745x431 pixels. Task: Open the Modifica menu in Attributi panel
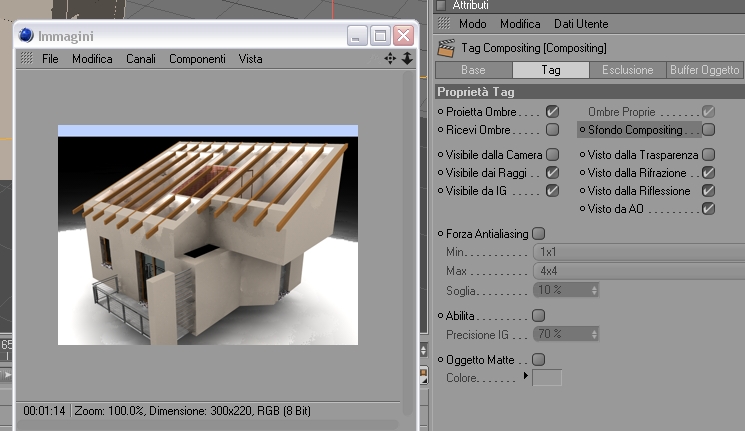point(520,24)
